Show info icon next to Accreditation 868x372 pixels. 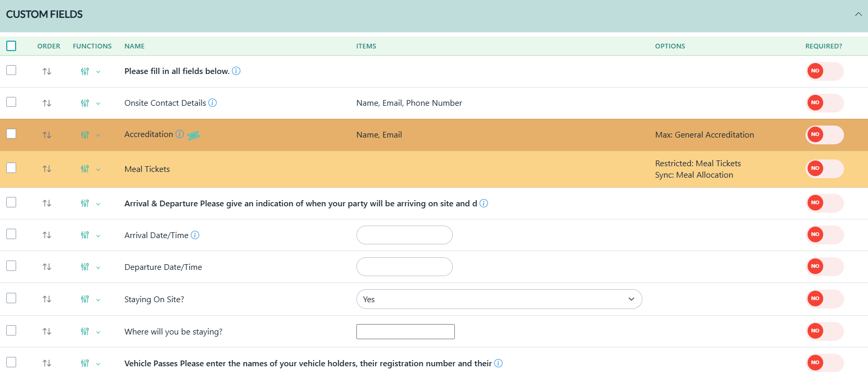tap(180, 134)
